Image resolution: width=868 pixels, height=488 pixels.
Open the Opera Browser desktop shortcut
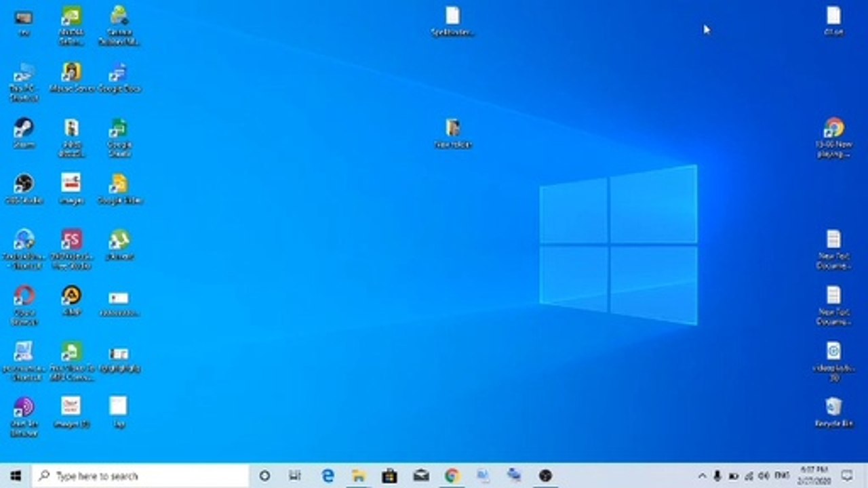tap(24, 305)
